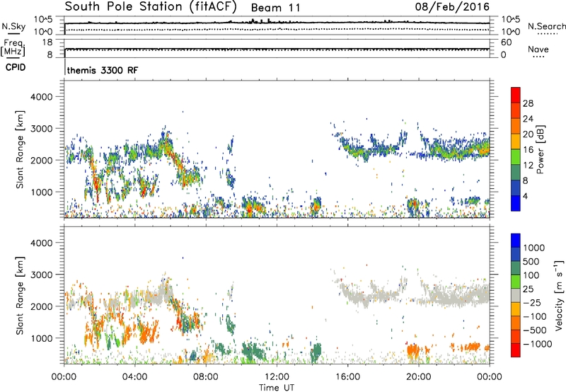Viewport: 566px width, 392px height.
Task: Click the 'Time UT' axis title
Action: click(277, 388)
